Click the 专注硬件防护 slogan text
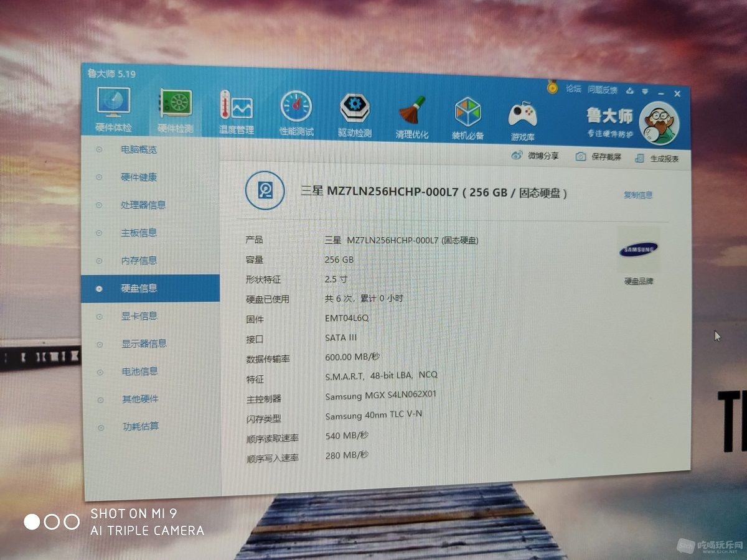Screen dimensions: 747x560 click(x=610, y=134)
